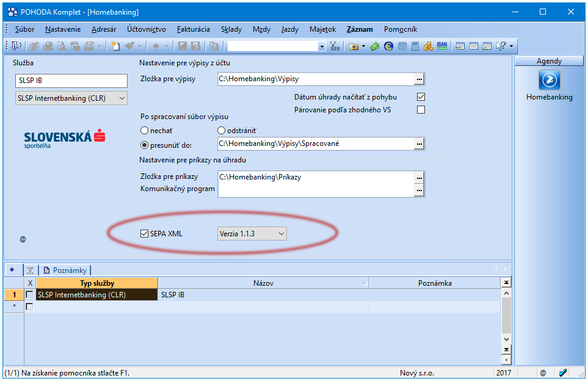Open the Verzia 1.1.3 dropdown
The image size is (588, 381).
[x=252, y=234]
